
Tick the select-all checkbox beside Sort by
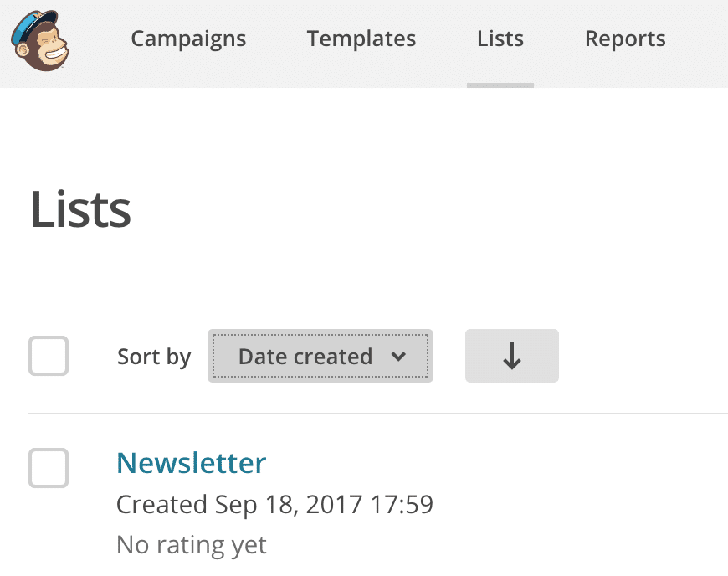pos(49,356)
